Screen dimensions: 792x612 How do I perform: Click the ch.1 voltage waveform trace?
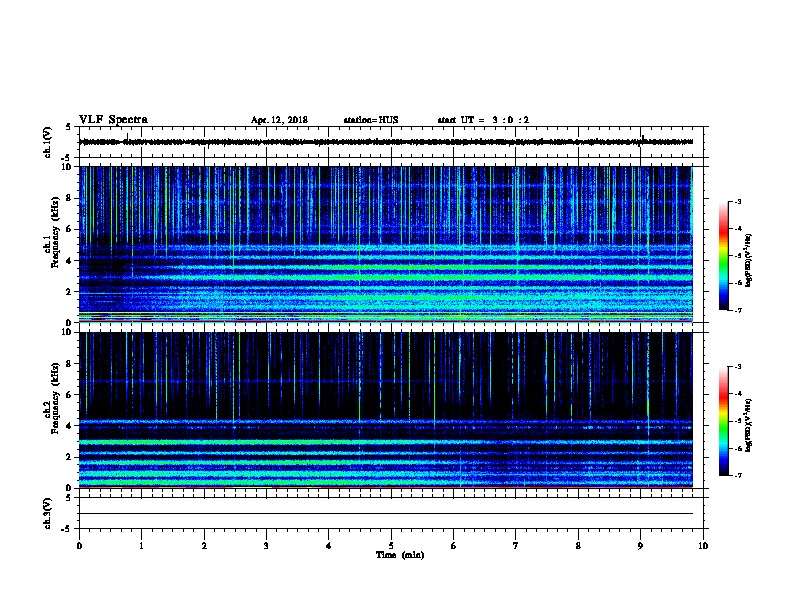click(385, 142)
